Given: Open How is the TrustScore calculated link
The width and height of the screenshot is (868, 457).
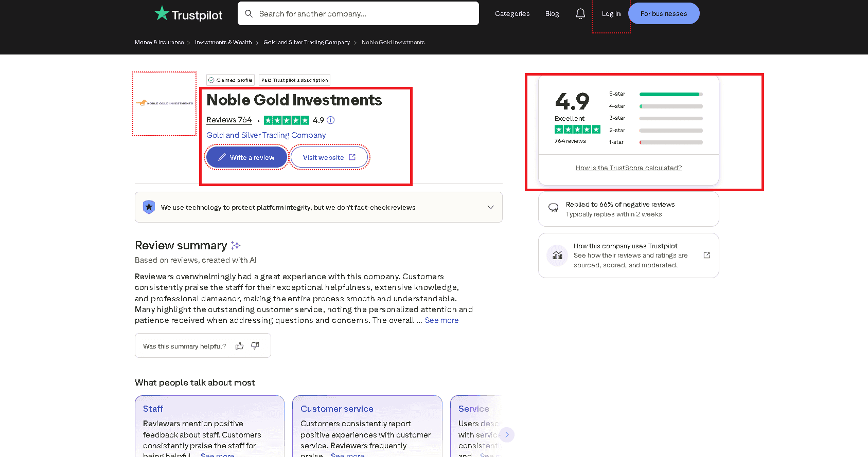Looking at the screenshot, I should point(629,168).
